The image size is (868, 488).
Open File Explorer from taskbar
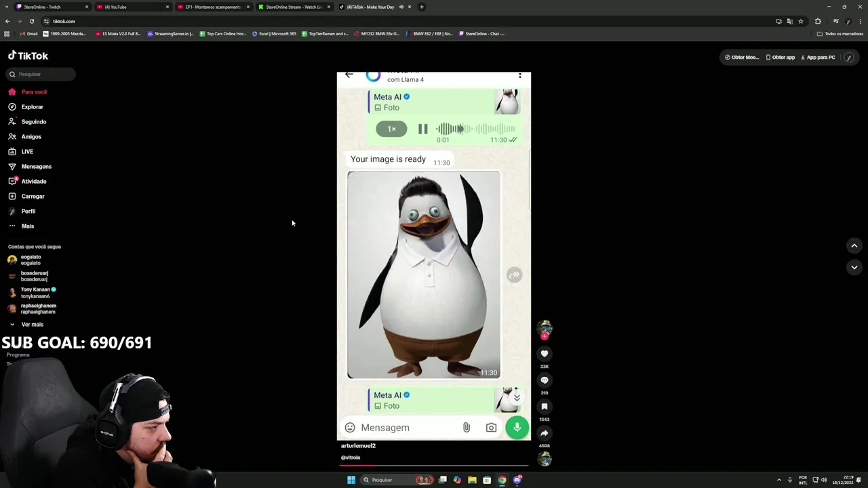472,480
